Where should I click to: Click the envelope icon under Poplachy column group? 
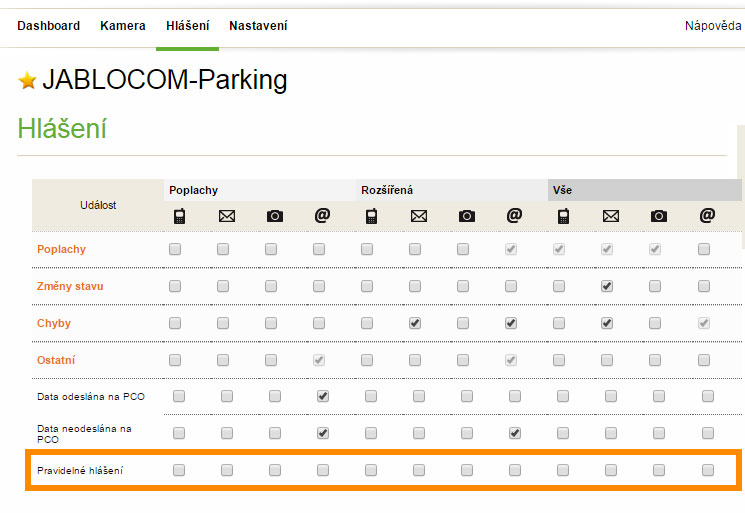pyautogui.click(x=227, y=215)
